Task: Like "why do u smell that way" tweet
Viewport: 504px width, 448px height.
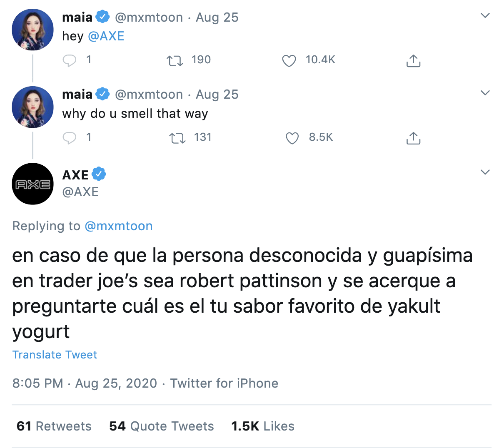Action: tap(292, 138)
